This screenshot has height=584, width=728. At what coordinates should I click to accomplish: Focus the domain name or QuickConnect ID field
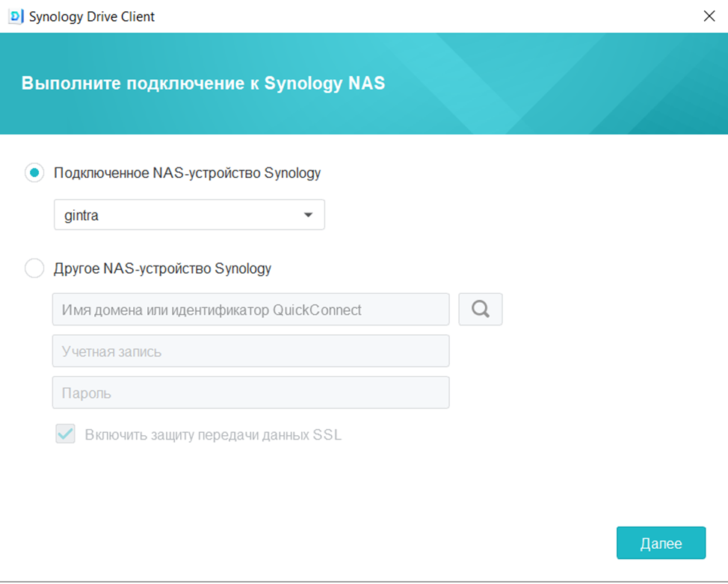click(250, 310)
